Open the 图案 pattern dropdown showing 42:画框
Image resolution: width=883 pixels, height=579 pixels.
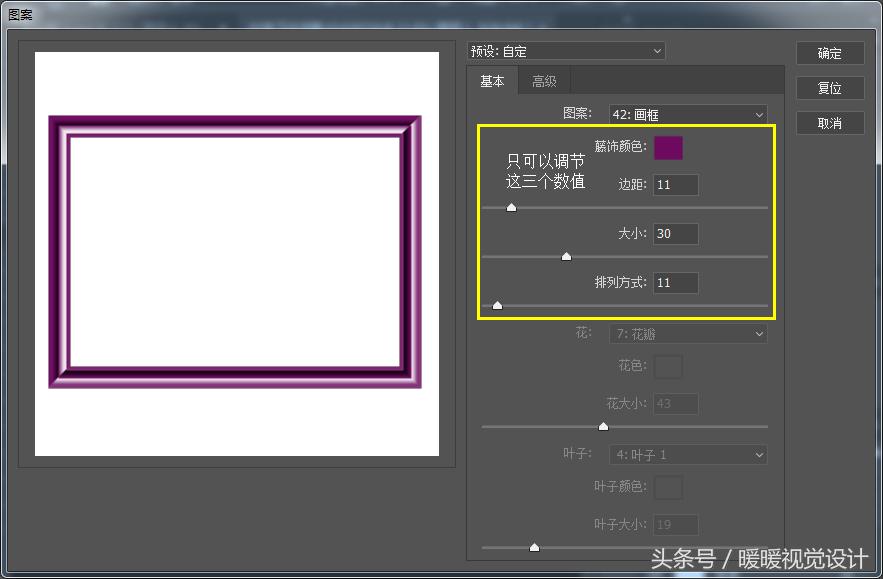click(x=686, y=114)
